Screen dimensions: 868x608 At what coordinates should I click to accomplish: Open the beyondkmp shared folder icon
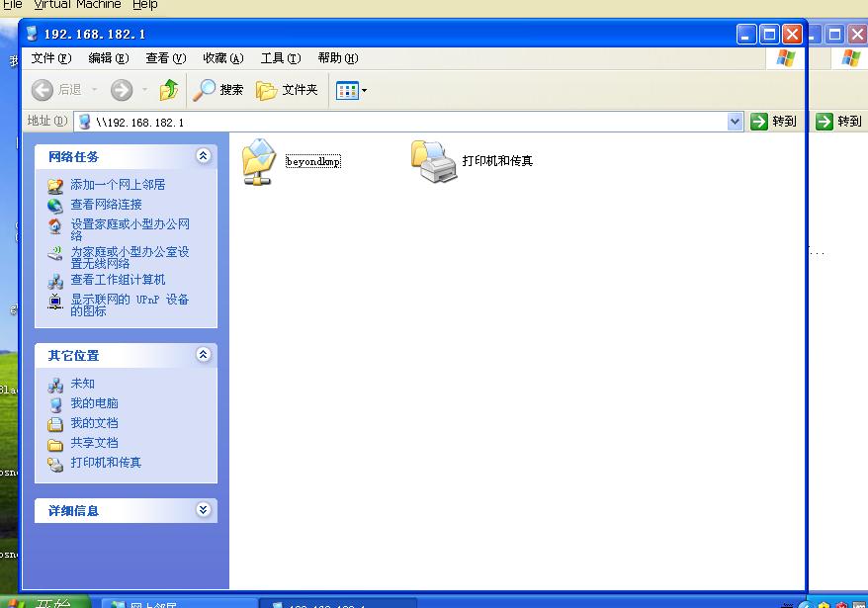(x=260, y=161)
